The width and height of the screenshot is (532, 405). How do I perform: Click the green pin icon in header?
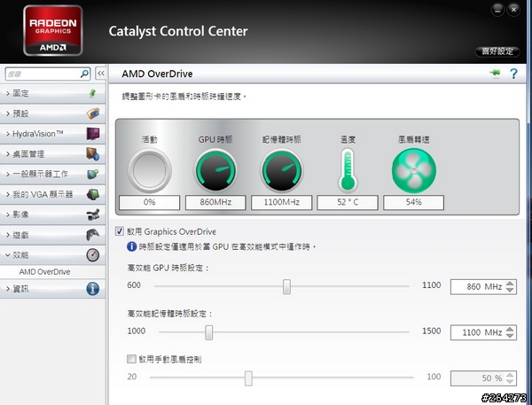point(495,73)
